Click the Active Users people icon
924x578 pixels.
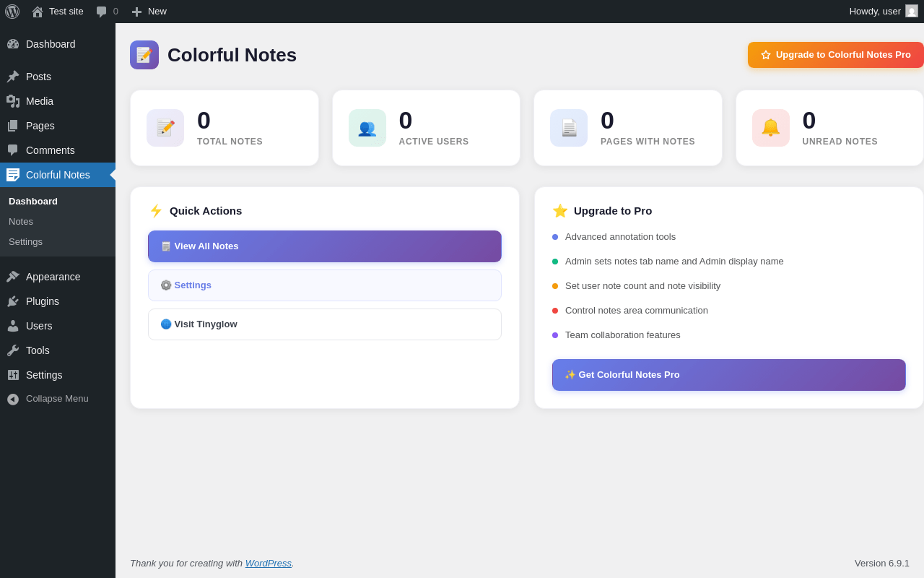[x=367, y=128]
